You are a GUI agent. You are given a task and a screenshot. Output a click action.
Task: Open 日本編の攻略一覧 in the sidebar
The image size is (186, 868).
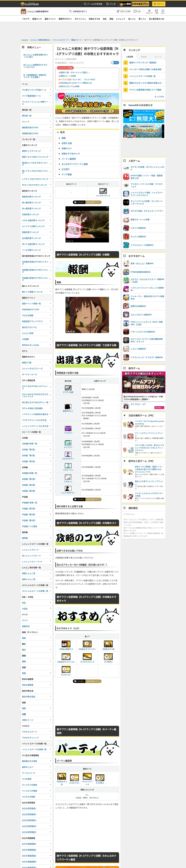tap(37, 443)
